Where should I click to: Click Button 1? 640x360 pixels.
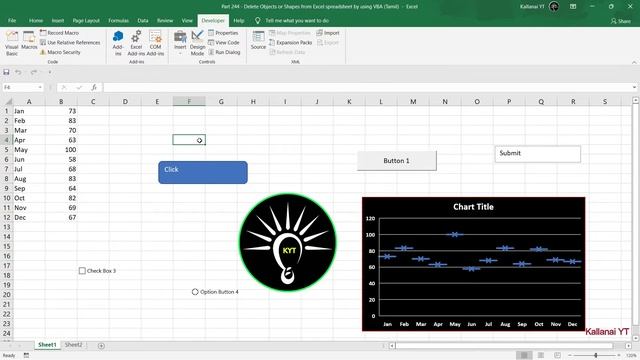397,161
